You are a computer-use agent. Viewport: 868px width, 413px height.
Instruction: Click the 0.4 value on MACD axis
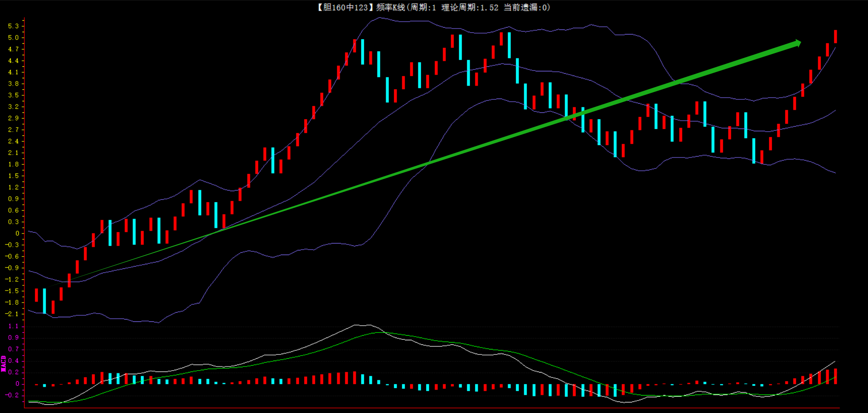pyautogui.click(x=13, y=361)
